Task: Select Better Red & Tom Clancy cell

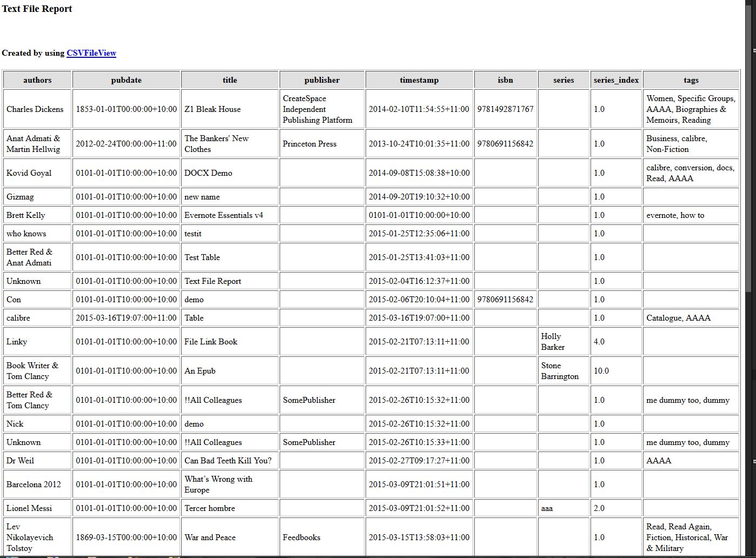Action: pyautogui.click(x=37, y=400)
